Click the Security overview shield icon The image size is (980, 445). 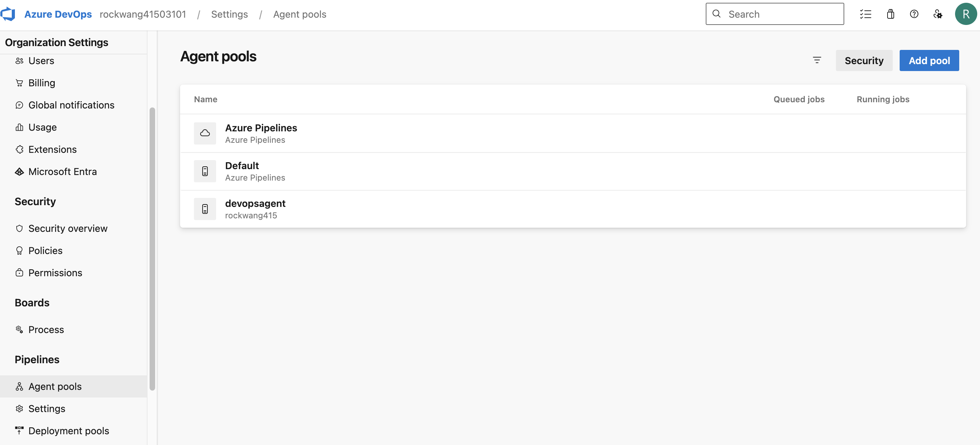(x=19, y=228)
